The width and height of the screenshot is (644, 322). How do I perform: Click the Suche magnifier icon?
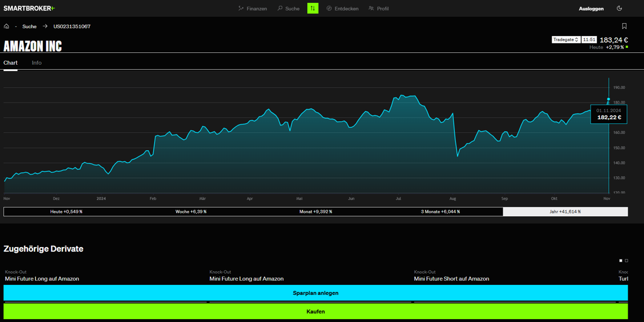(x=280, y=8)
